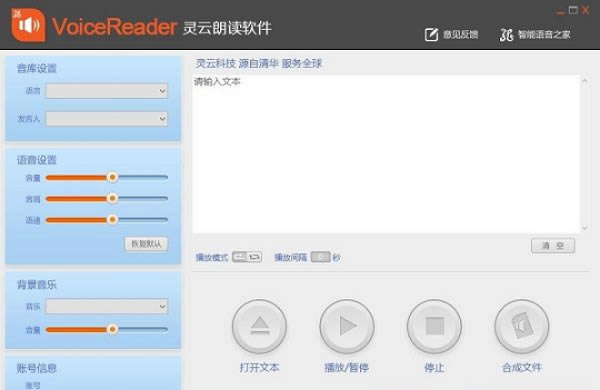Click the 灵云科技 源自清华 服务全球 slogan text

(259, 64)
